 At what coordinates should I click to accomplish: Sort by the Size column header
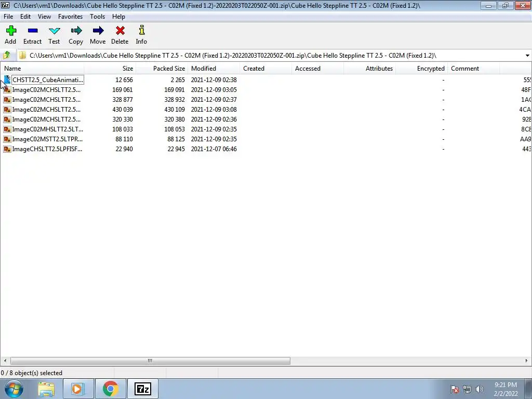(x=110, y=68)
